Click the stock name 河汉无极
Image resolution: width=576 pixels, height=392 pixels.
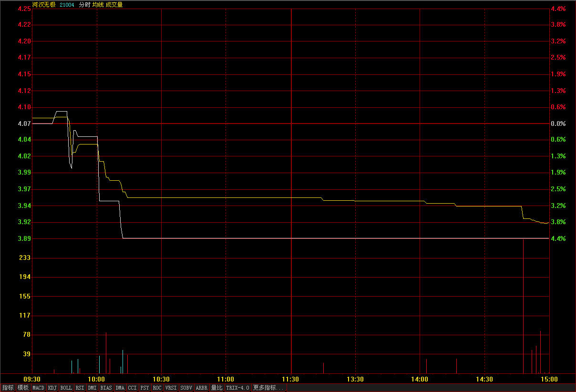click(x=44, y=4)
